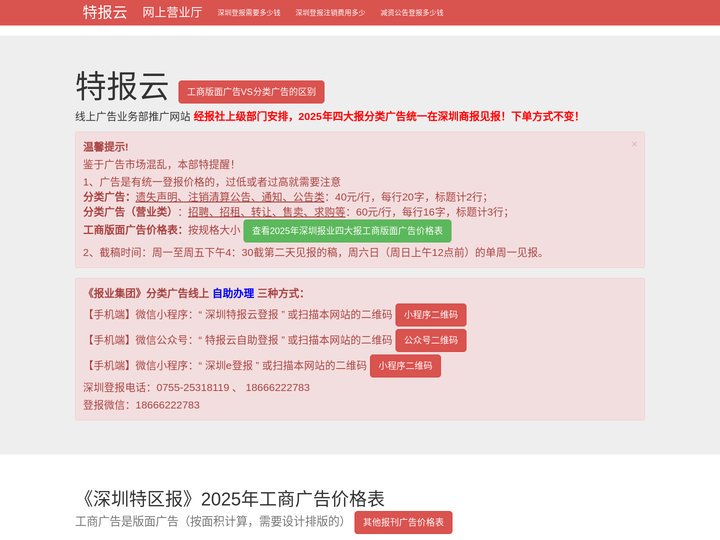Open the 深圳登报注销费用多少 navbar link
Screen dimensions: 720x540
(x=330, y=13)
